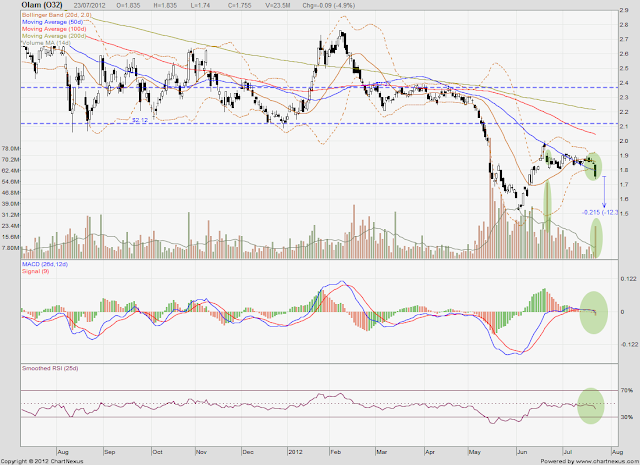Select the Moving Average (50d) legend
This screenshot has width=640, height=465.
tap(52, 22)
